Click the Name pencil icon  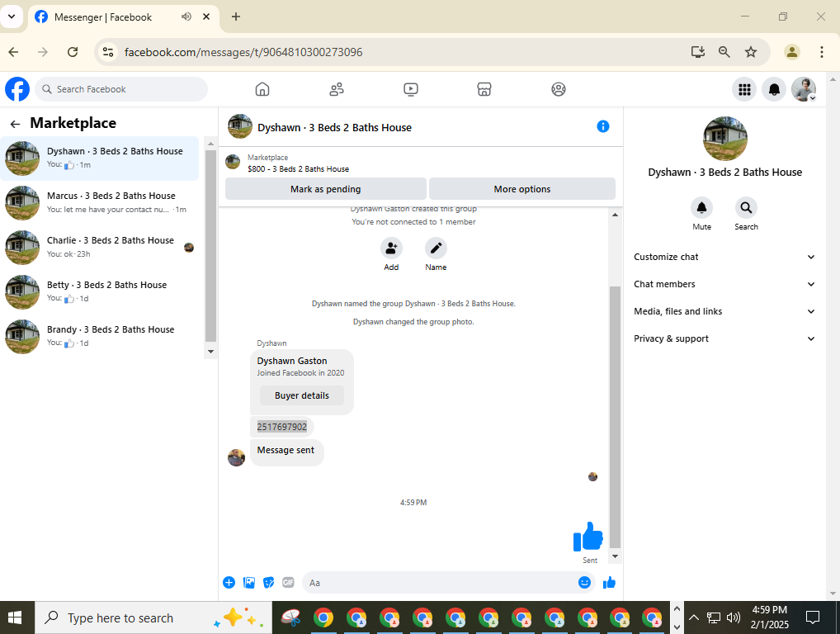tap(436, 248)
